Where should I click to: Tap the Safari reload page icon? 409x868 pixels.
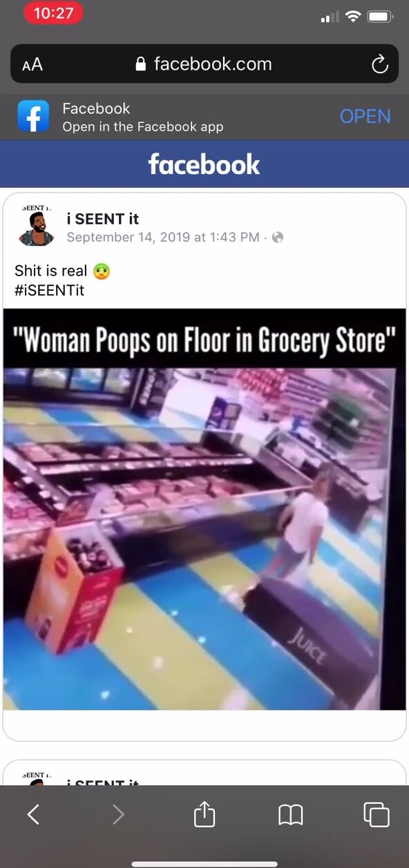[379, 65]
